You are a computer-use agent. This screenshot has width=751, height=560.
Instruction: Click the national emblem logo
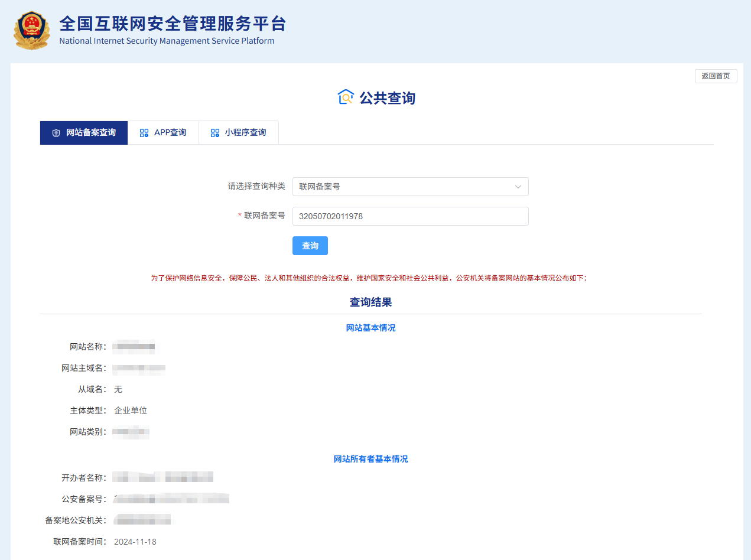[x=31, y=30]
